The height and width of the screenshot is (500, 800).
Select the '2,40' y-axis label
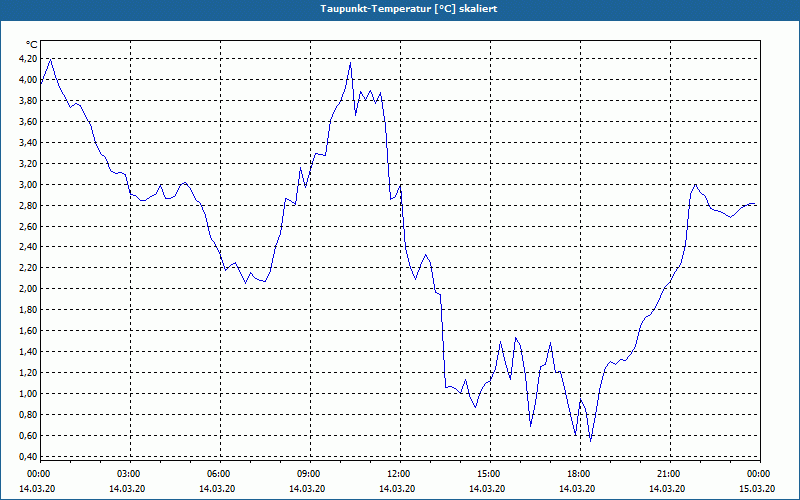tap(28, 247)
